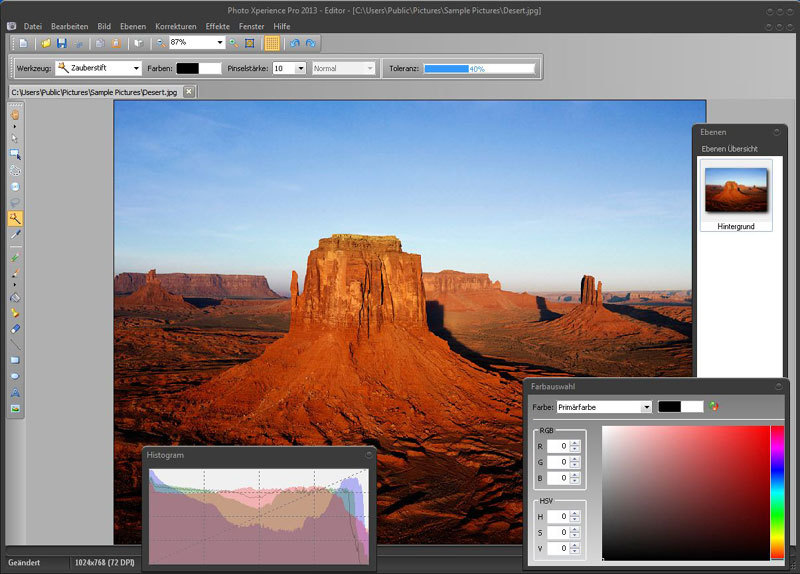800x574 pixels.
Task: Open a file with the folder icon
Action: coord(46,43)
